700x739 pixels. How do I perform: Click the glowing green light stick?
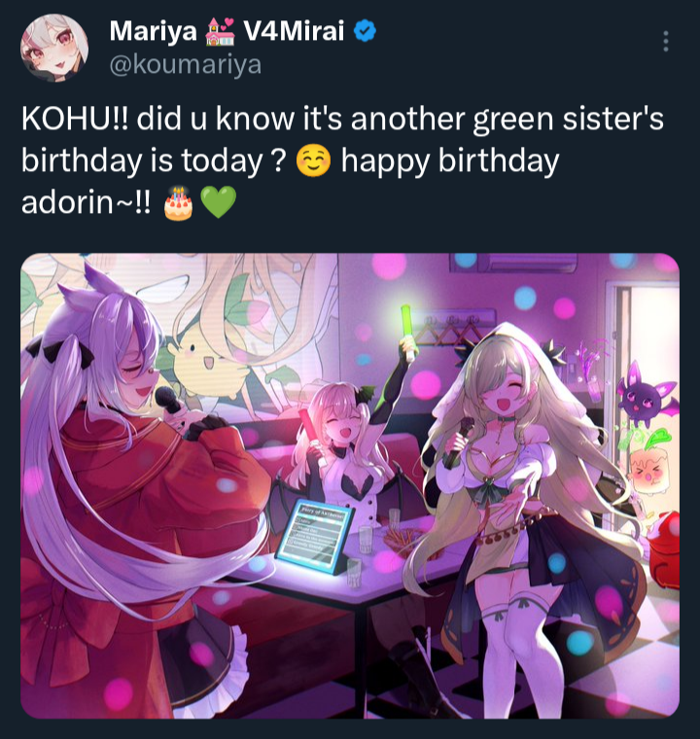click(407, 332)
